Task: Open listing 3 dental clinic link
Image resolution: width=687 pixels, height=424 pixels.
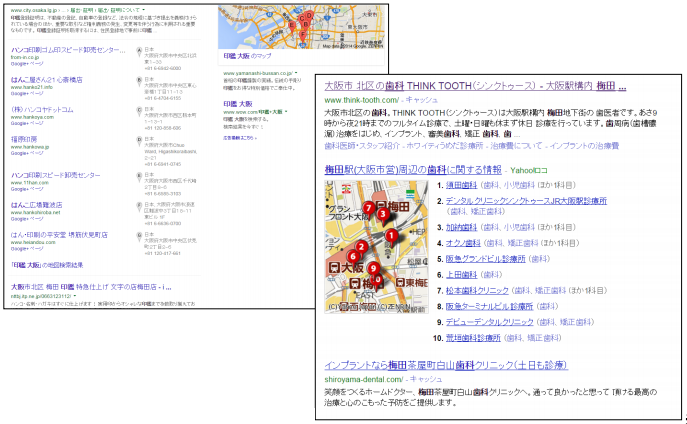Action: tap(461, 227)
